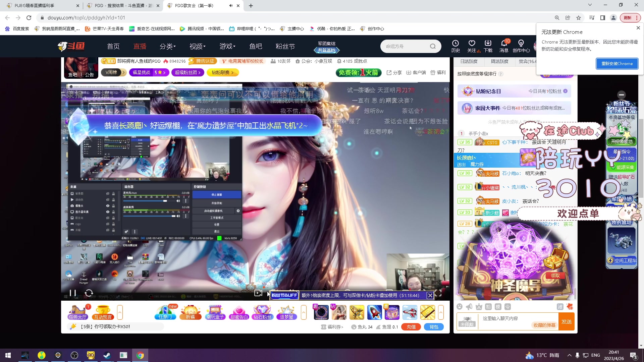
Task: Switch to 周活跃度 tab
Action: pos(499,61)
